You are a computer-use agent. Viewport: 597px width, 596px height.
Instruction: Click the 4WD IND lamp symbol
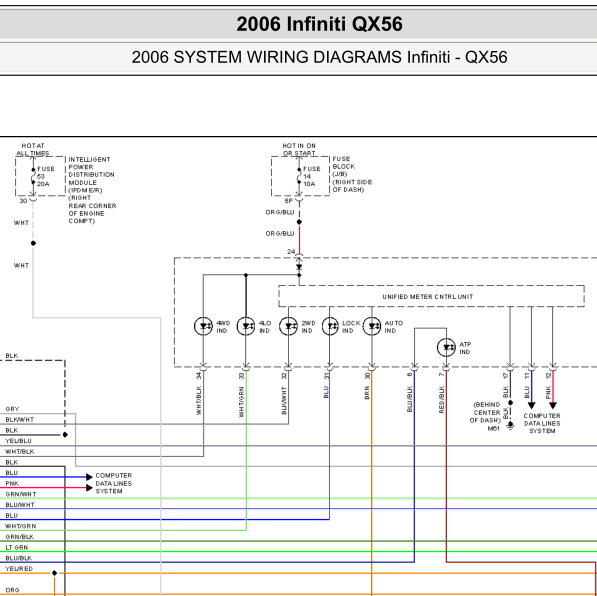pos(203,326)
